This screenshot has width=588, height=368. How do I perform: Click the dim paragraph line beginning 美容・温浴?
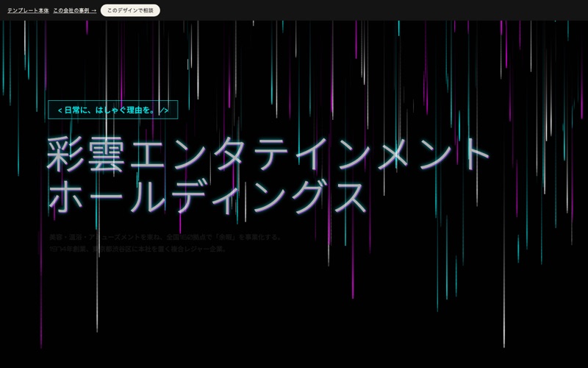pyautogui.click(x=165, y=237)
